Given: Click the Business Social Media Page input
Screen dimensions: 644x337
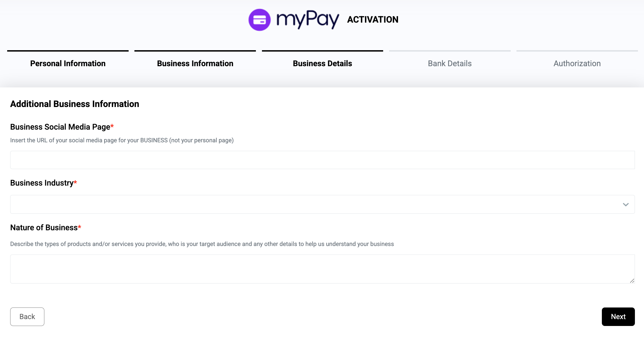Looking at the screenshot, I should click(322, 160).
